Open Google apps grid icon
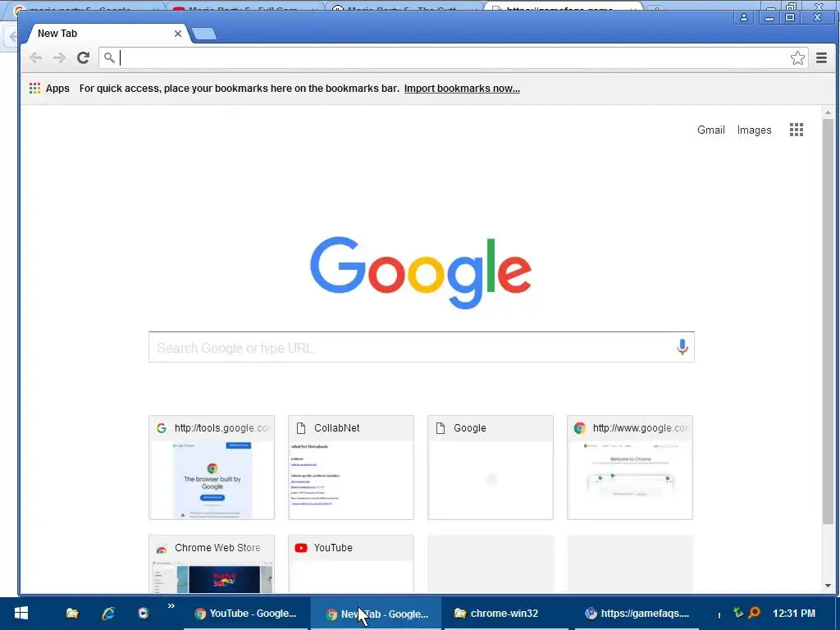This screenshot has height=630, width=840. [x=796, y=130]
